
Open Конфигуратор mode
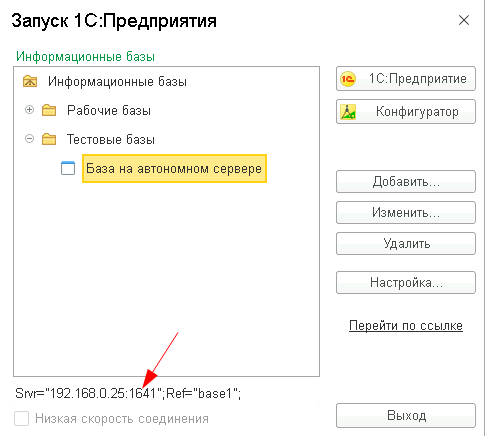pyautogui.click(x=406, y=111)
